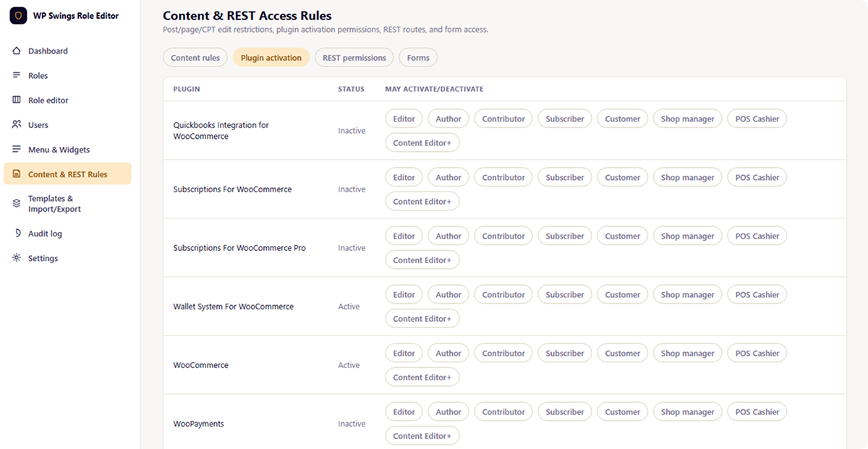Switch to the Content rules tab
The image size is (868, 449).
pyautogui.click(x=195, y=58)
